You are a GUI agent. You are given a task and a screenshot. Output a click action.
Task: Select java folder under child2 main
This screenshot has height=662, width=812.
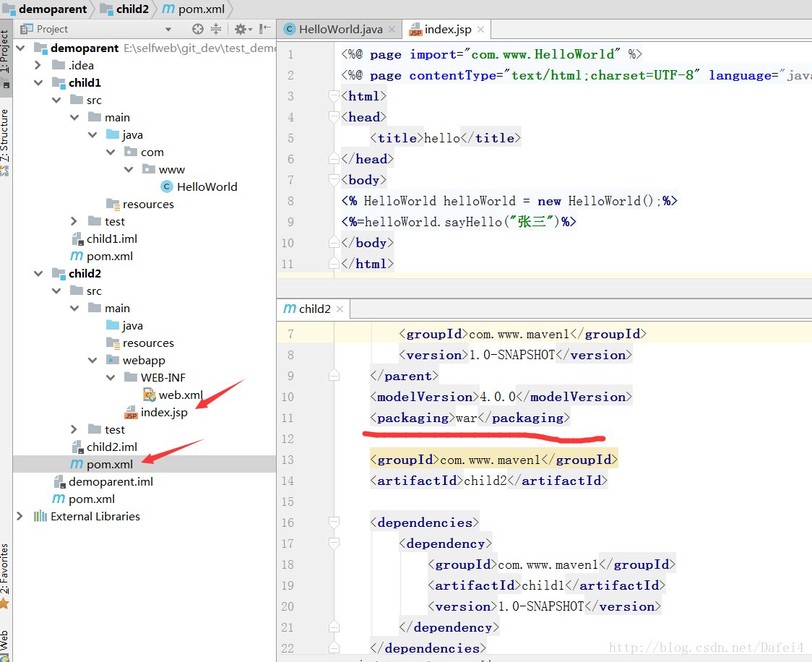[x=133, y=326]
